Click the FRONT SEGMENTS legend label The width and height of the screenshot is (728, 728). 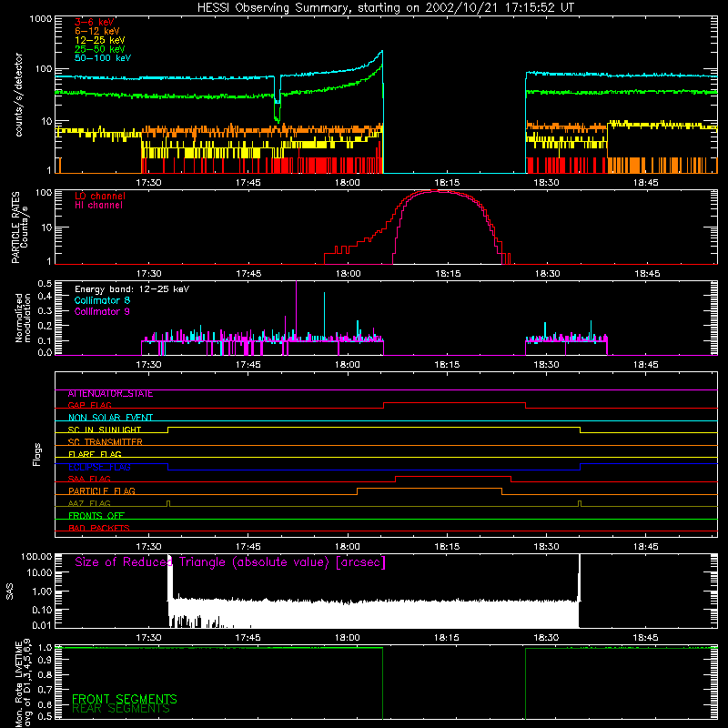click(x=125, y=699)
